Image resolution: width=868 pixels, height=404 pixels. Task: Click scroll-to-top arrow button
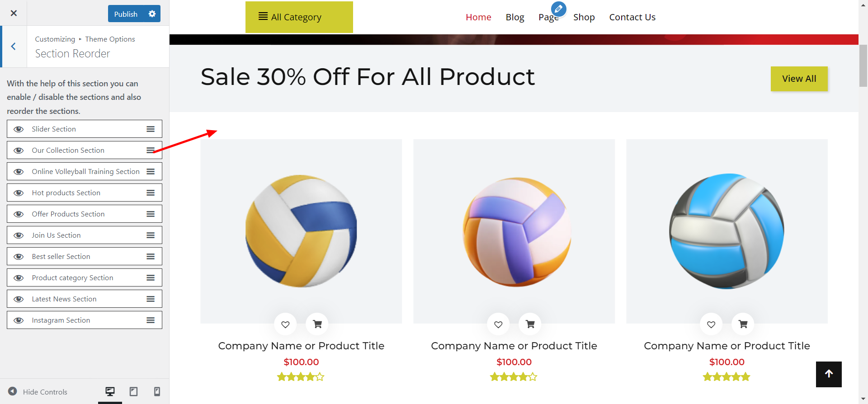[x=829, y=374]
